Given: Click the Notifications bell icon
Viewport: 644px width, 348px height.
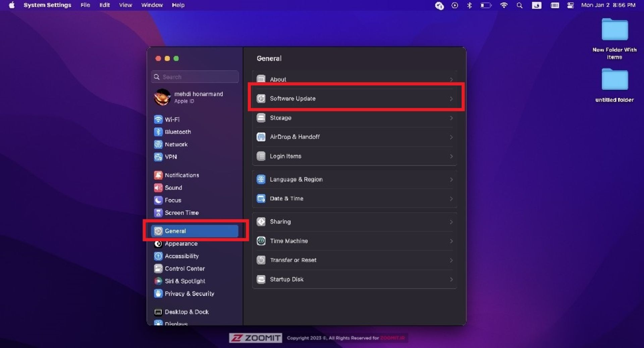Looking at the screenshot, I should point(158,175).
